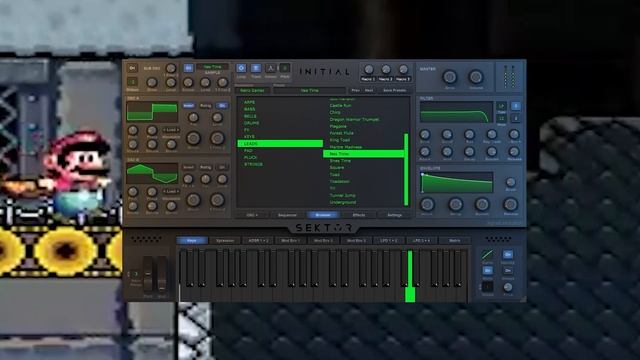Click the OSC B large filter-routing knob
Screen dimensions: 640x360
point(217,200)
